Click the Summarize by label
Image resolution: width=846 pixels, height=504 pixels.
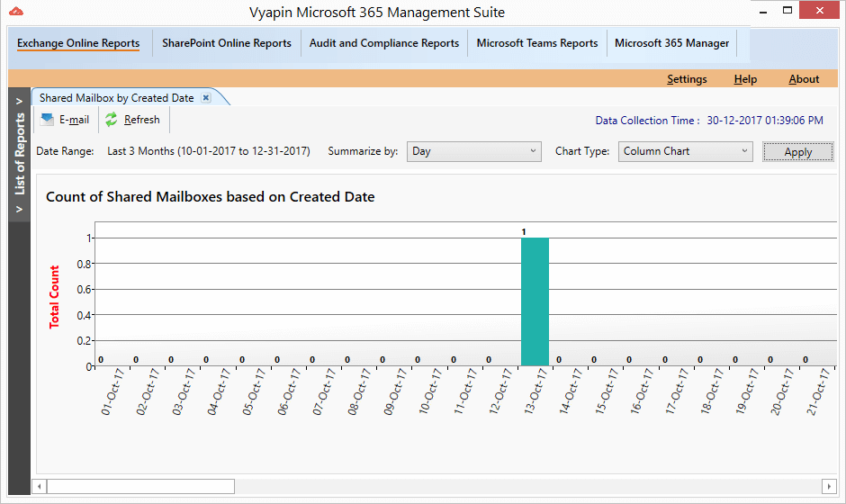click(363, 151)
